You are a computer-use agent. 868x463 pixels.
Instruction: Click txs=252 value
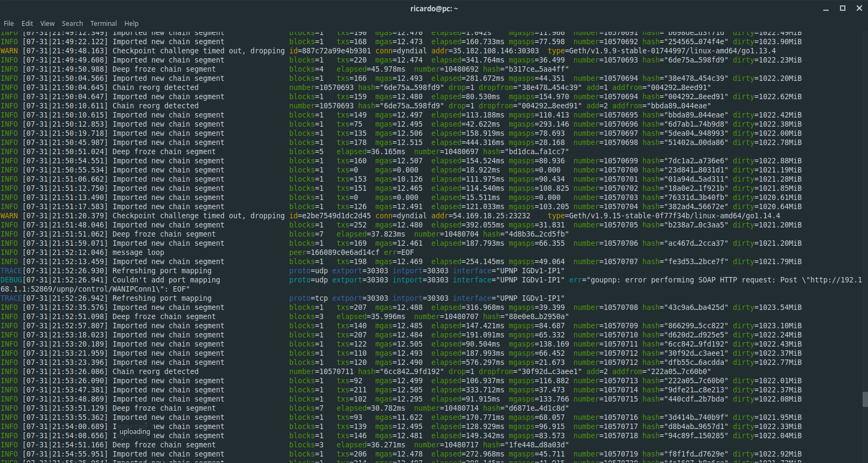[x=352, y=225]
